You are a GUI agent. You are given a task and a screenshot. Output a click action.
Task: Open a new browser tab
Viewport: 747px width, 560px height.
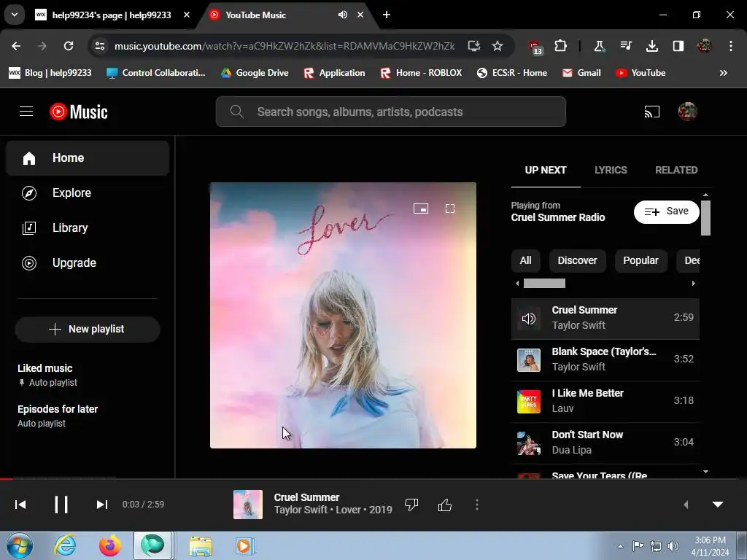coord(387,15)
